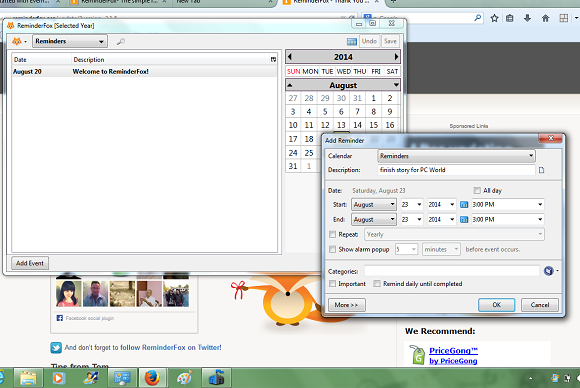Check the Repeat option
Screen dimensions: 580x388
coord(333,235)
